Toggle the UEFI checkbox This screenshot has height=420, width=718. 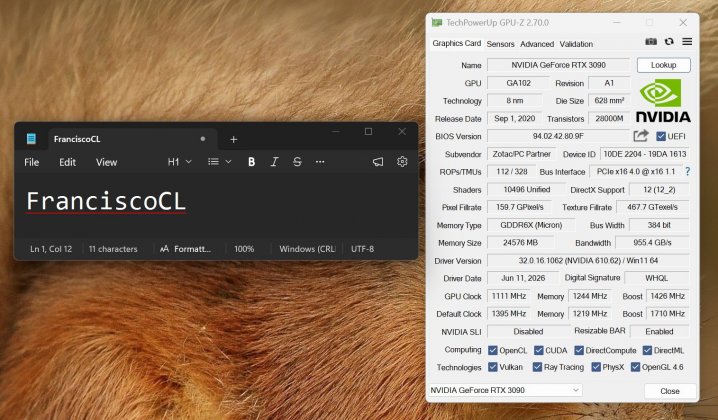click(661, 136)
